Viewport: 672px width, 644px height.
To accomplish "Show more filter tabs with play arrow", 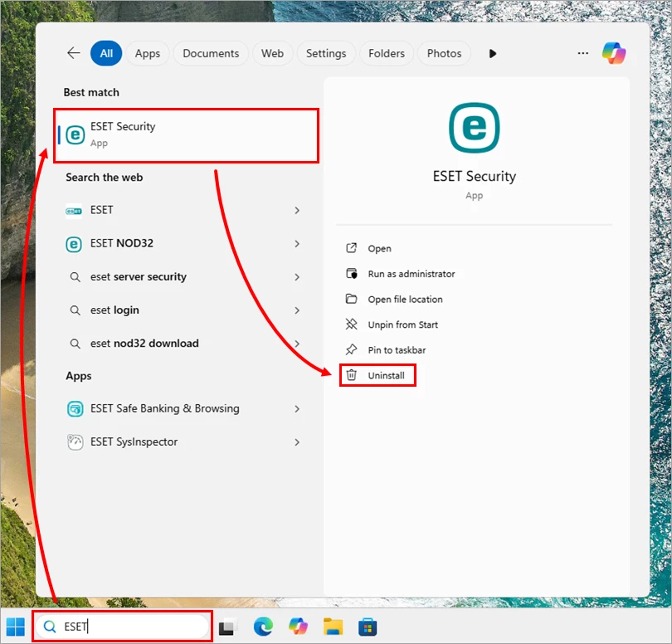I will click(493, 53).
